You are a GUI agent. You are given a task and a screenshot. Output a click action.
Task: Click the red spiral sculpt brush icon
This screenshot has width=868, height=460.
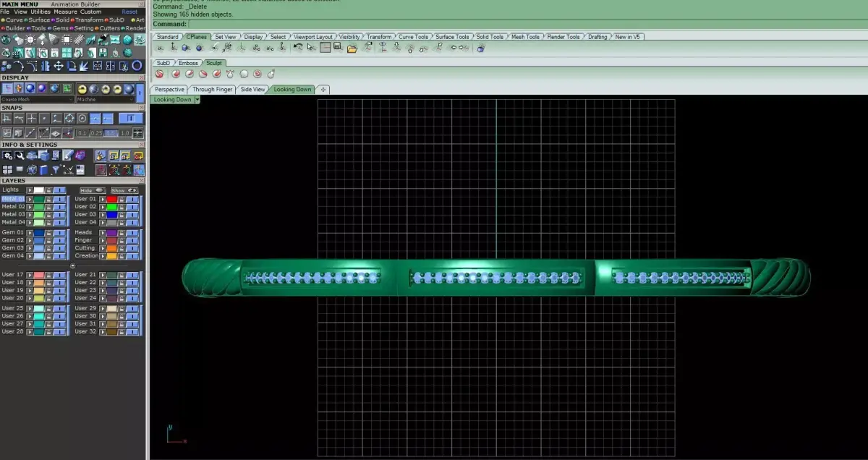click(x=159, y=74)
